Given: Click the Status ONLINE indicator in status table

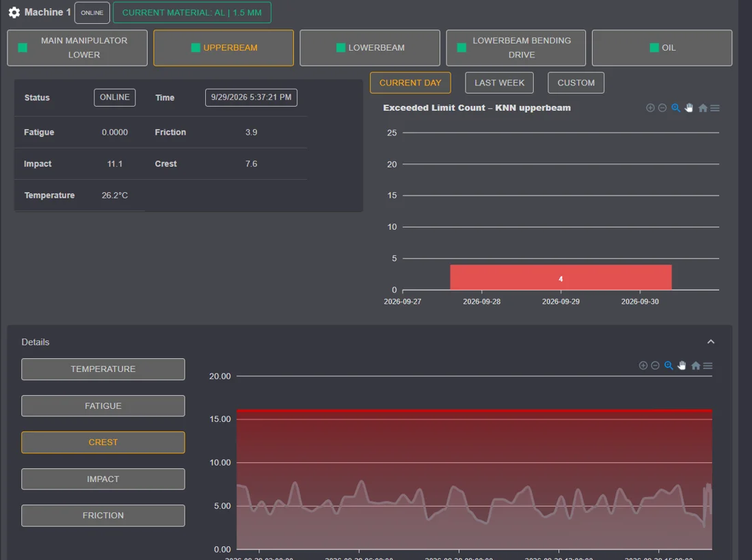Looking at the screenshot, I should [115, 97].
